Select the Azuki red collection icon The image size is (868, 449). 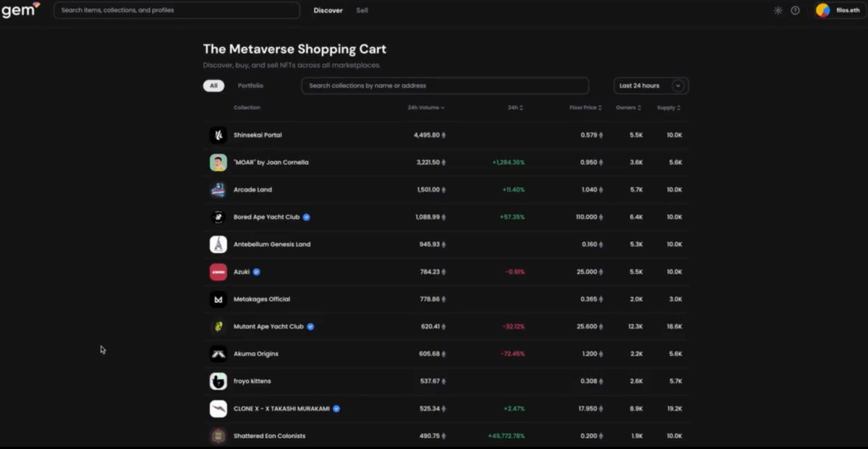(218, 272)
